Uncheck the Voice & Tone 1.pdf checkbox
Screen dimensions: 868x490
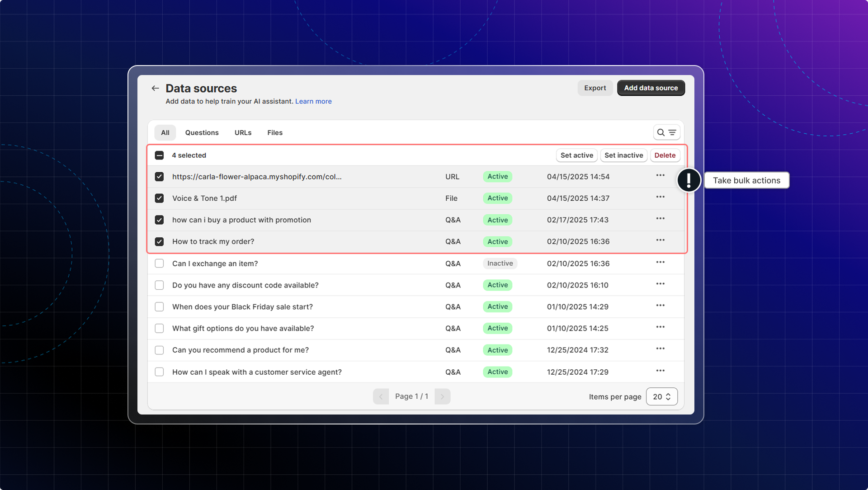[x=159, y=198]
